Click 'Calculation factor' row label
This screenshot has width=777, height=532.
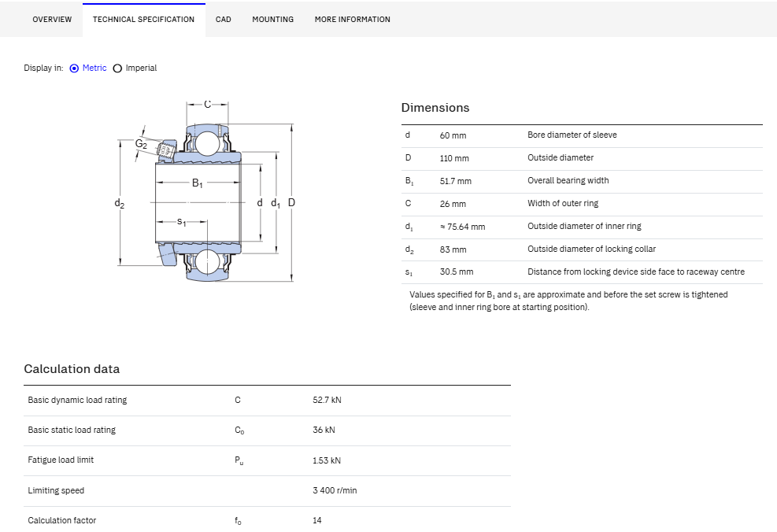coord(62,520)
